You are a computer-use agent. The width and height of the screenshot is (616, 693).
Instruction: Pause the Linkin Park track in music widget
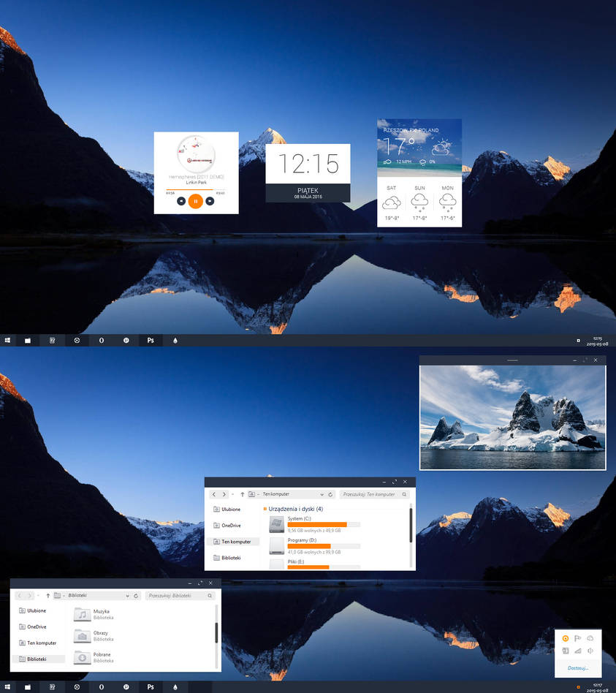click(195, 201)
